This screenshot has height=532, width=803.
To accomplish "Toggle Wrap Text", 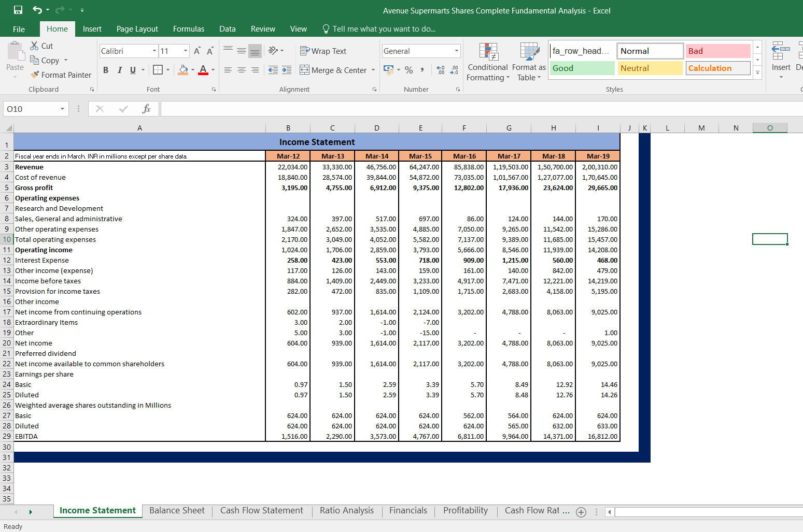I will coord(323,51).
